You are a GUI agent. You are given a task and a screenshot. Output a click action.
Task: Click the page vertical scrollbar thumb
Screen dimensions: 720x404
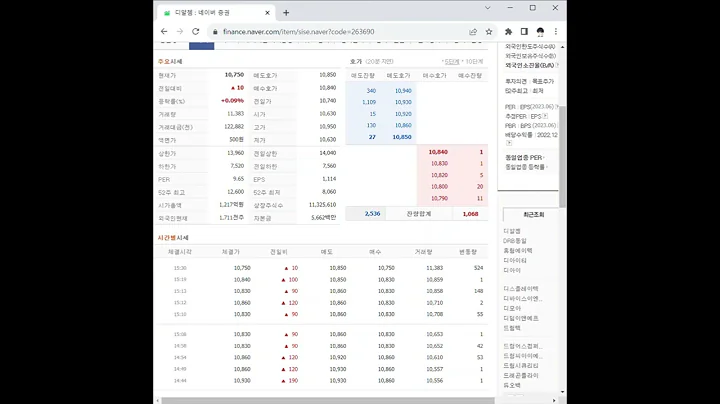click(562, 156)
